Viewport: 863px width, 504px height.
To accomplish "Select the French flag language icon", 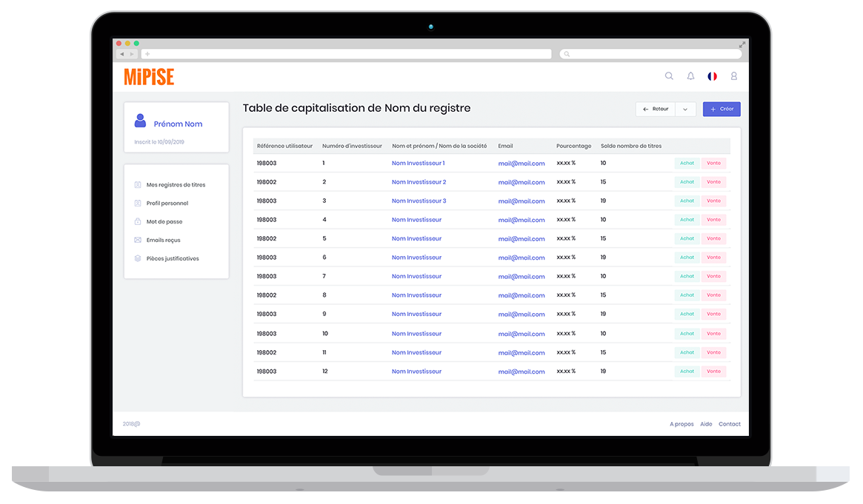I will pos(712,76).
